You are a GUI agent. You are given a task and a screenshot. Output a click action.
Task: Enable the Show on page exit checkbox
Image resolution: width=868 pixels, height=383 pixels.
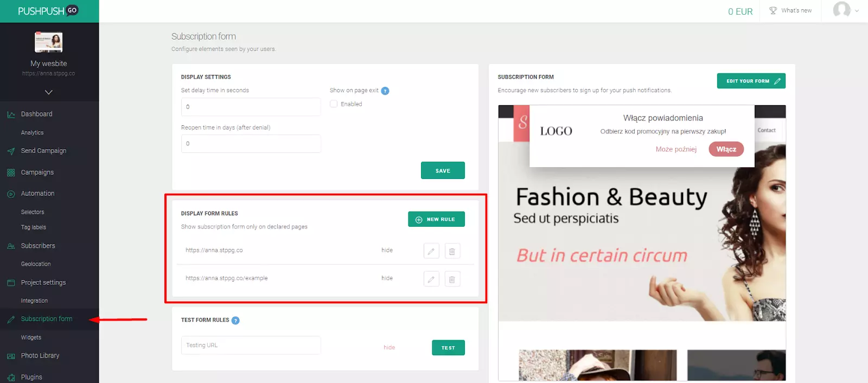pos(334,104)
